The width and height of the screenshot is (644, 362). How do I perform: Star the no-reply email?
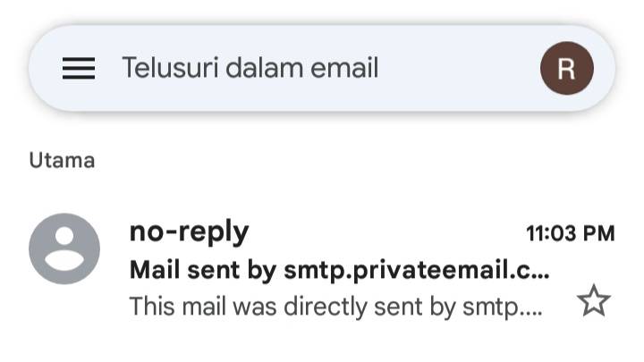pyautogui.click(x=593, y=303)
